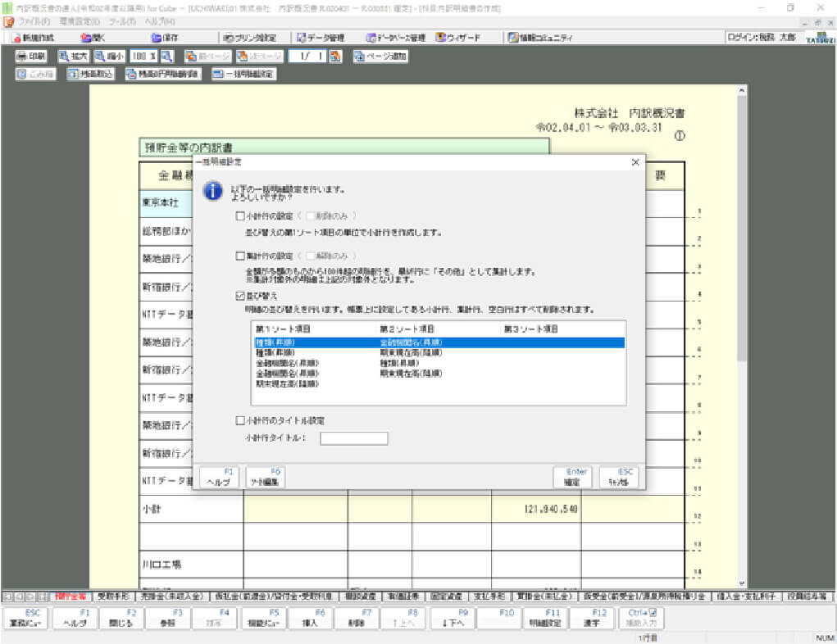Click the 印刷 print button
The image size is (837, 644).
tap(31, 57)
